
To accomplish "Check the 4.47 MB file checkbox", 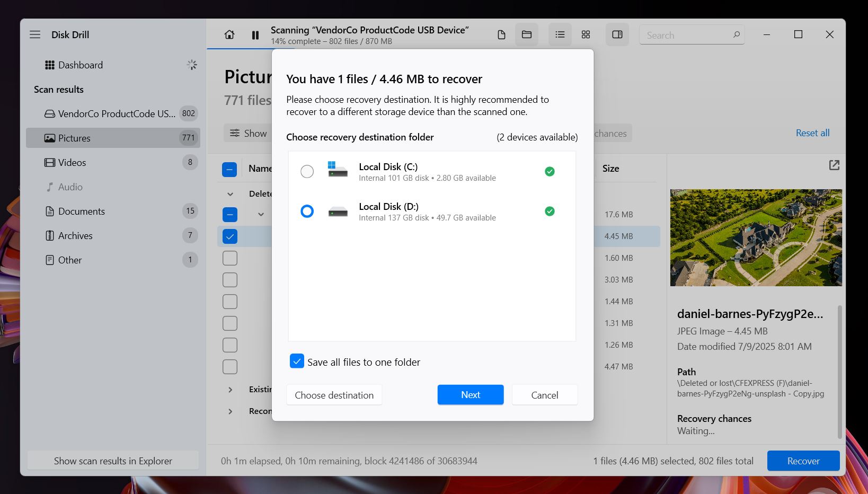I will (x=229, y=367).
